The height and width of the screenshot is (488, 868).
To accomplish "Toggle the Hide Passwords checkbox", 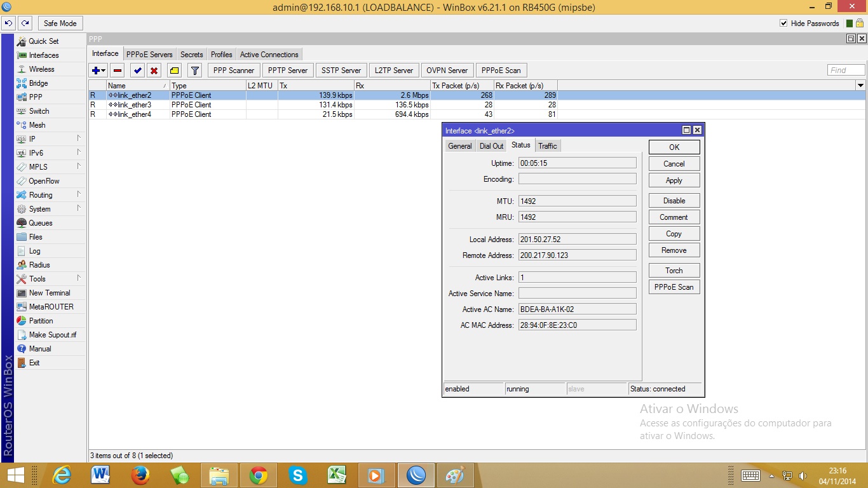I will (783, 24).
